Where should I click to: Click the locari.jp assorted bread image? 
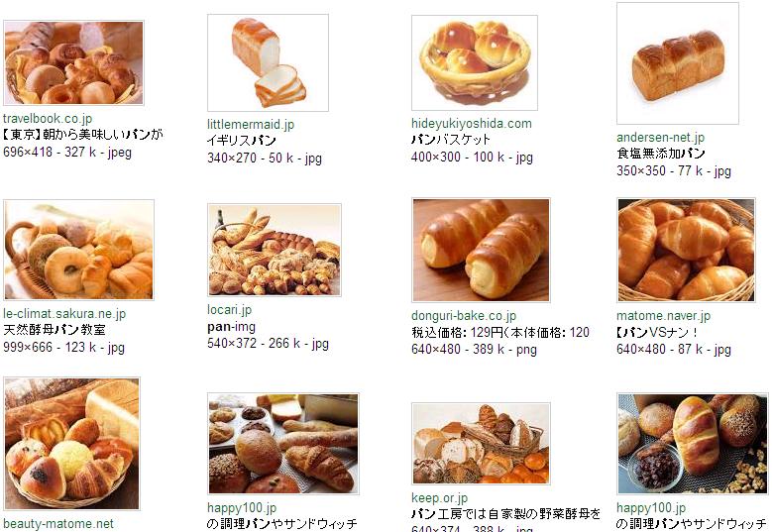click(275, 250)
